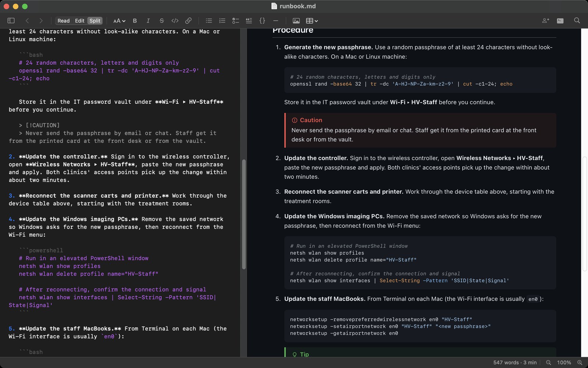Click the 100% zoom level
Image resolution: width=588 pixels, height=368 pixels.
pyautogui.click(x=564, y=362)
